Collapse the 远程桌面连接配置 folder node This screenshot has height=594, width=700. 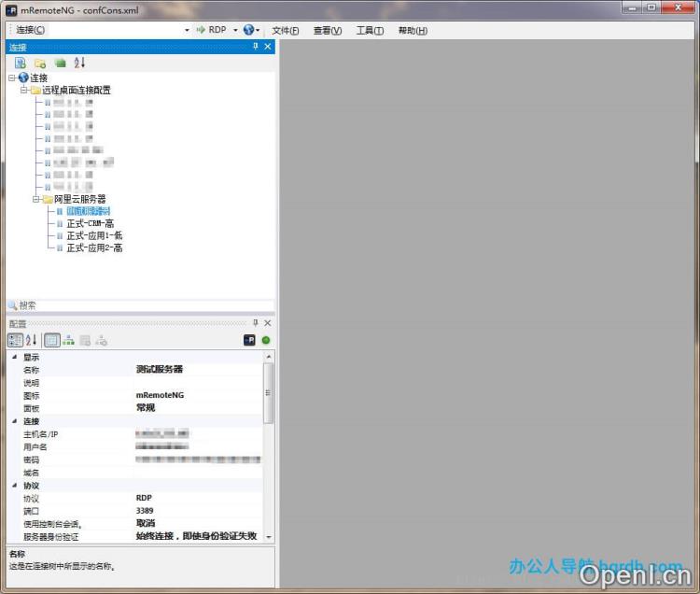[x=24, y=91]
